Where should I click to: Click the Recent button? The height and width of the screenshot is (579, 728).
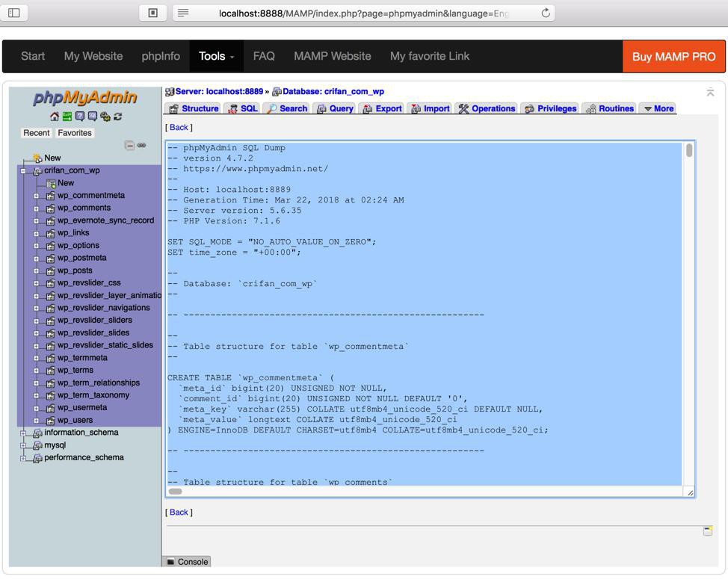[x=36, y=133]
